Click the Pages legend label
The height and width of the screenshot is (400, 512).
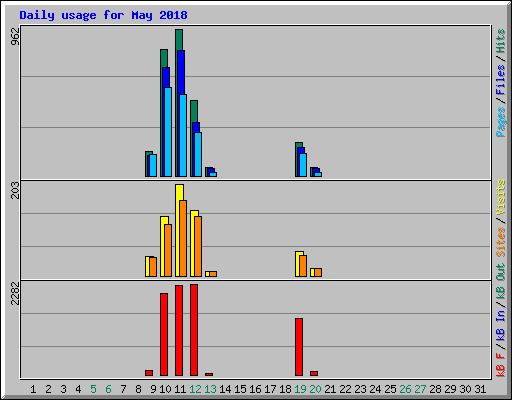tap(501, 122)
